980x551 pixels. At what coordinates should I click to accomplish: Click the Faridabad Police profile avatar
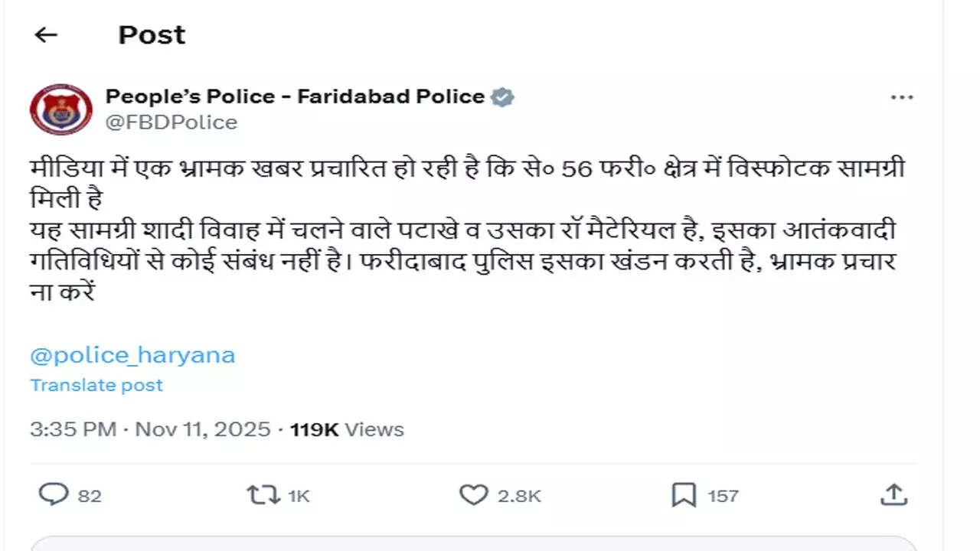click(x=61, y=109)
